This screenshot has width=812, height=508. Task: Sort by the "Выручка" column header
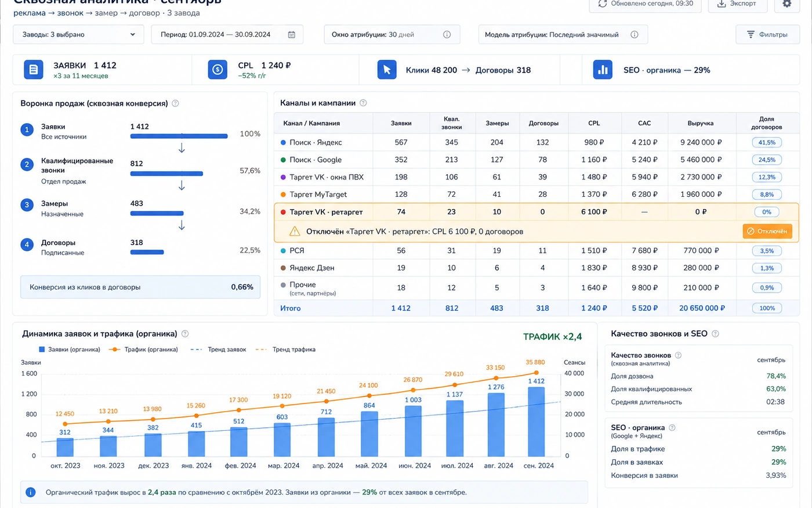click(x=701, y=123)
